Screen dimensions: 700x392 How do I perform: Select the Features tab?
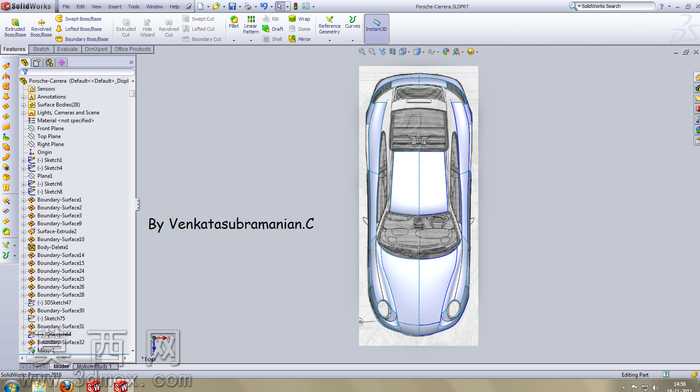tap(14, 49)
